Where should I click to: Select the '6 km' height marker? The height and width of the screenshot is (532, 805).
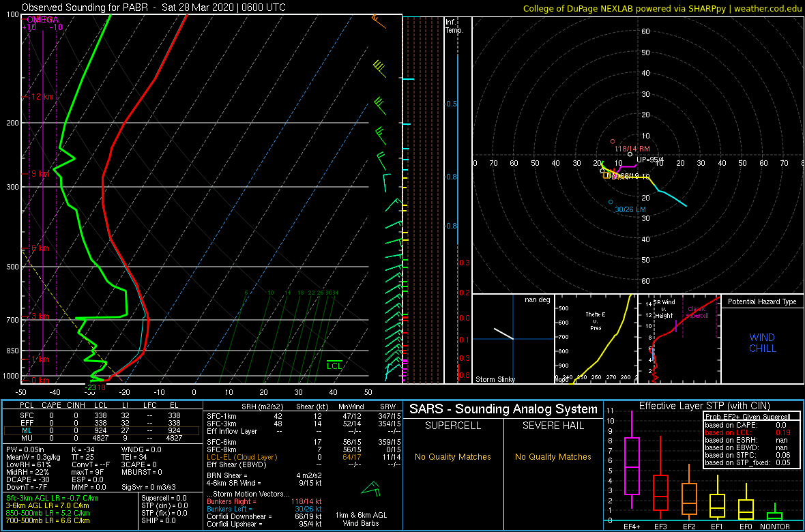pos(40,248)
